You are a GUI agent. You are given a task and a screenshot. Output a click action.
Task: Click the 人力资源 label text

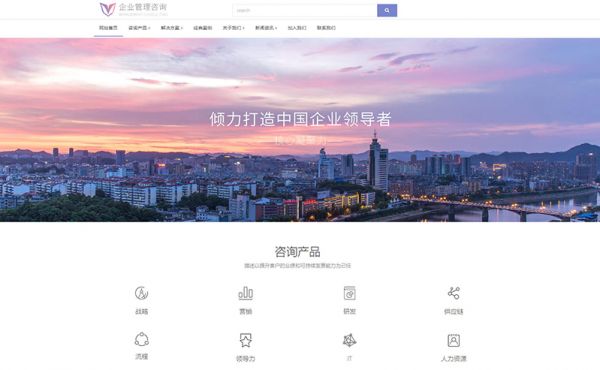coord(453,359)
